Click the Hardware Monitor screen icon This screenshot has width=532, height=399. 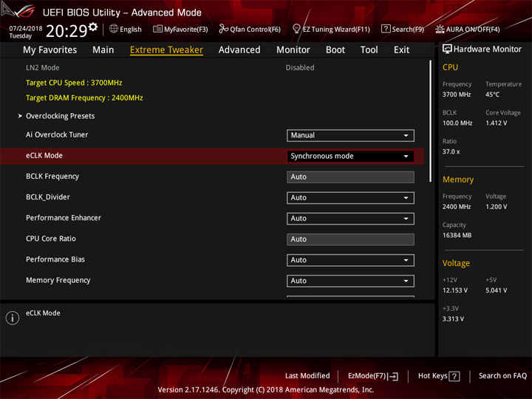click(447, 50)
